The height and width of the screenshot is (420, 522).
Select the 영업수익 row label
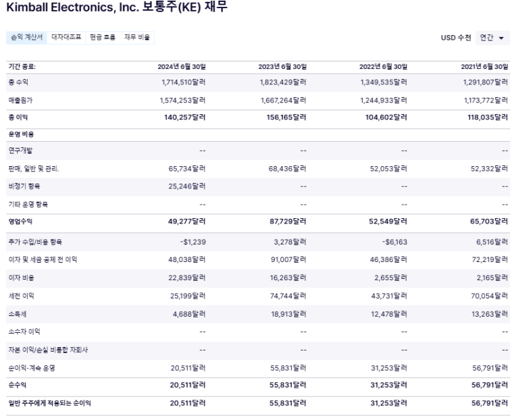(x=20, y=221)
